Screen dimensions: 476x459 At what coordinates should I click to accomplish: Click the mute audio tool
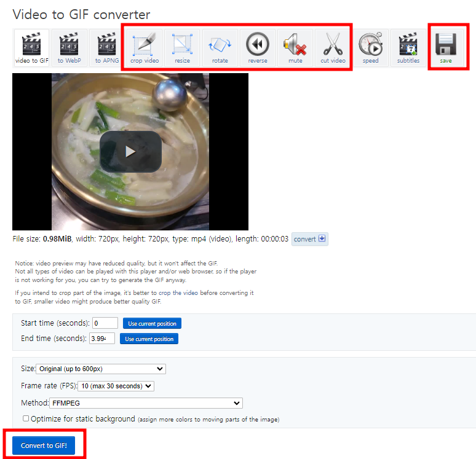pos(295,48)
